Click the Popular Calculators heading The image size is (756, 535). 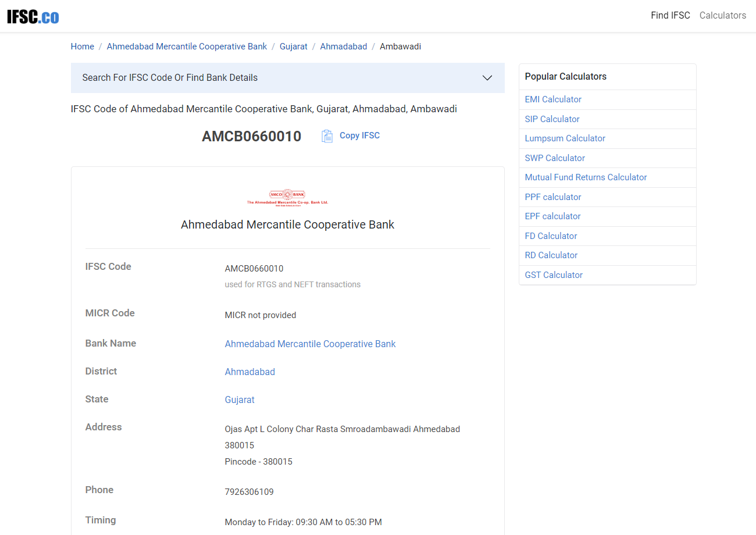click(566, 77)
